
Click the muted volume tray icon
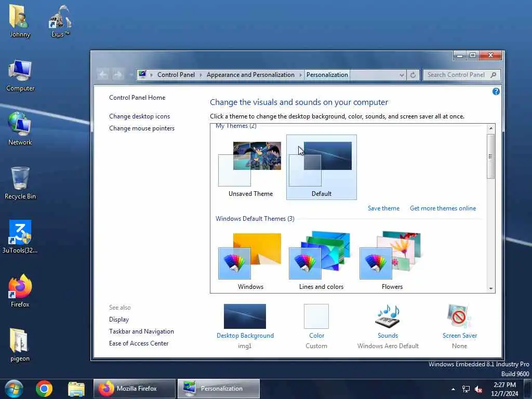(x=478, y=389)
